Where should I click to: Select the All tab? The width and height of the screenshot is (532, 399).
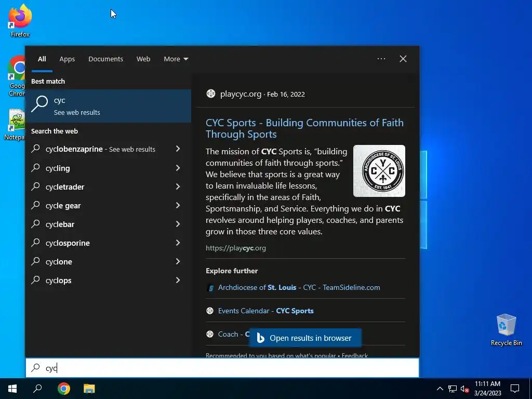[42, 59]
